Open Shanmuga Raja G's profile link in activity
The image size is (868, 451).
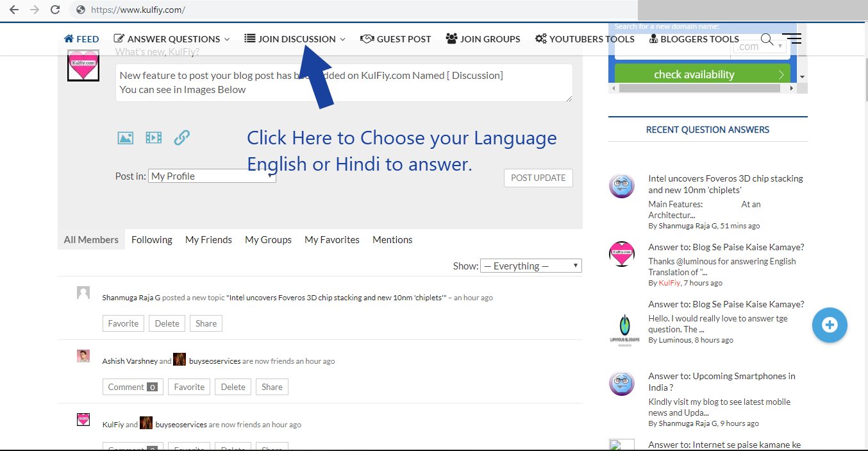(131, 298)
